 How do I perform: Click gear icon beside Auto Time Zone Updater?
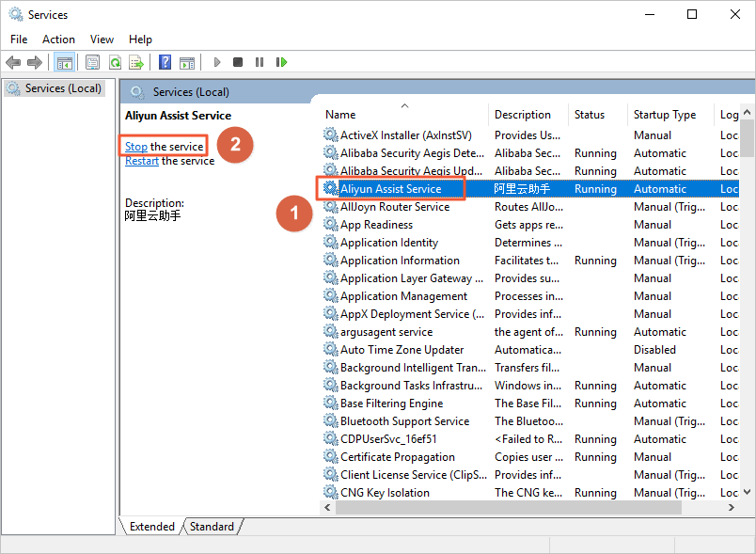coord(331,349)
